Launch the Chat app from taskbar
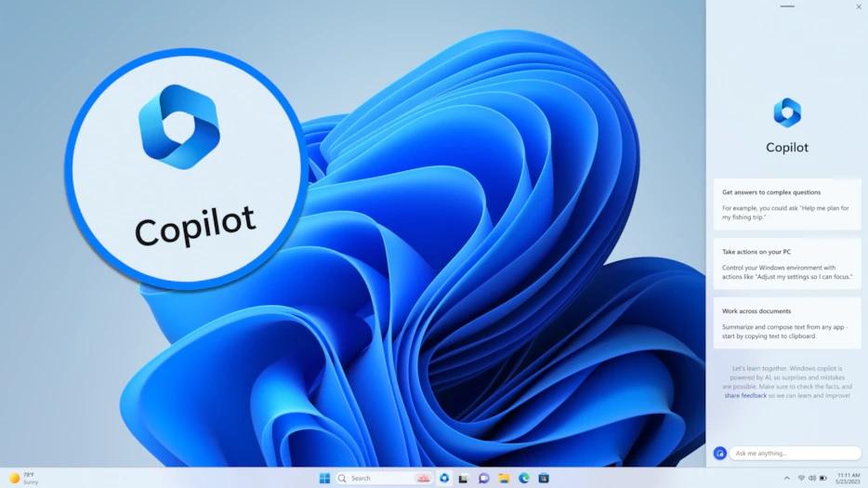The width and height of the screenshot is (868, 488). click(484, 478)
